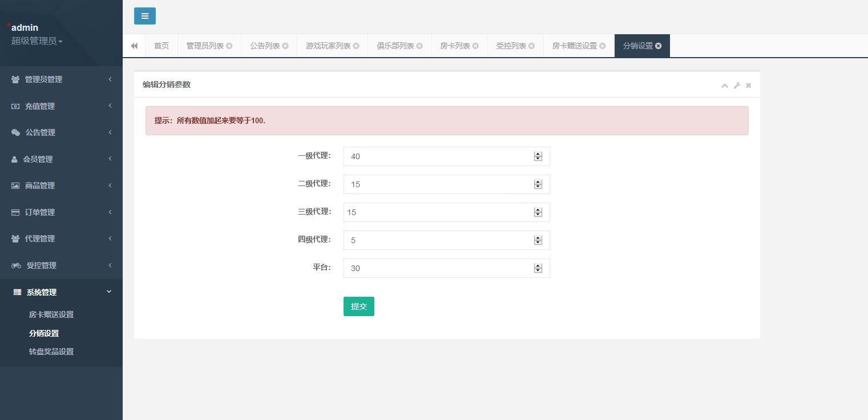Click the 会员管理 user icon

[x=15, y=159]
